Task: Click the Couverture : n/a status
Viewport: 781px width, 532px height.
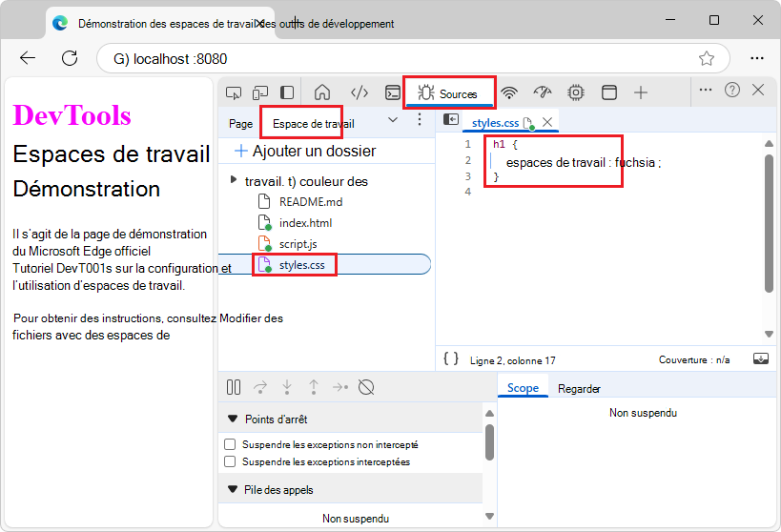Action: pos(694,359)
